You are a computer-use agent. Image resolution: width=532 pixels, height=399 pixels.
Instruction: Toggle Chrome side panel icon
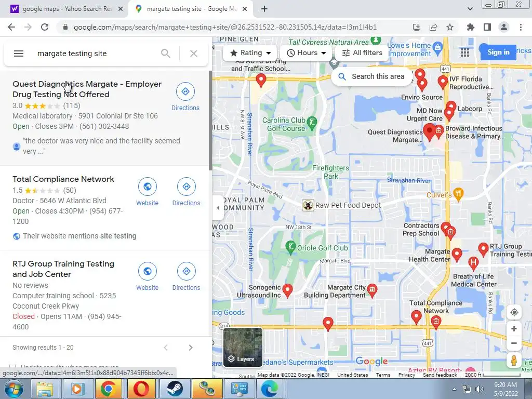487,27
